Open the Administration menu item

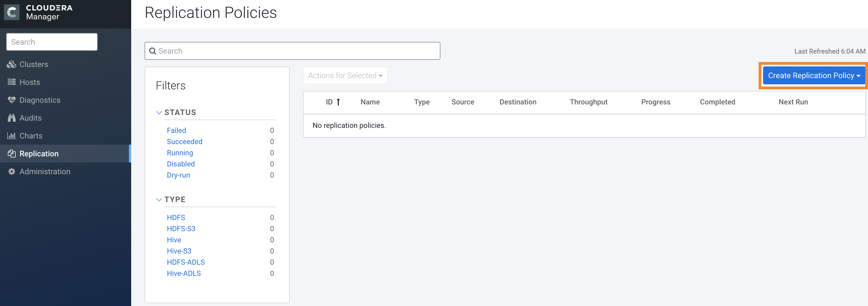(x=45, y=171)
